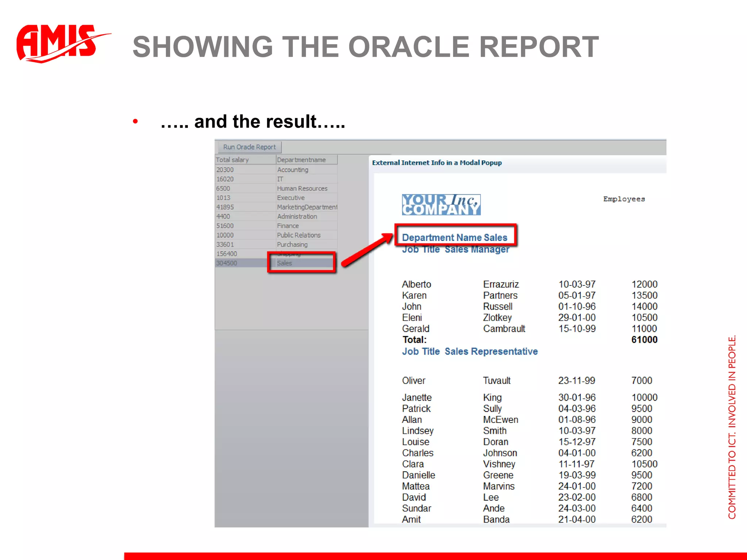Select the IT department row

(276, 179)
